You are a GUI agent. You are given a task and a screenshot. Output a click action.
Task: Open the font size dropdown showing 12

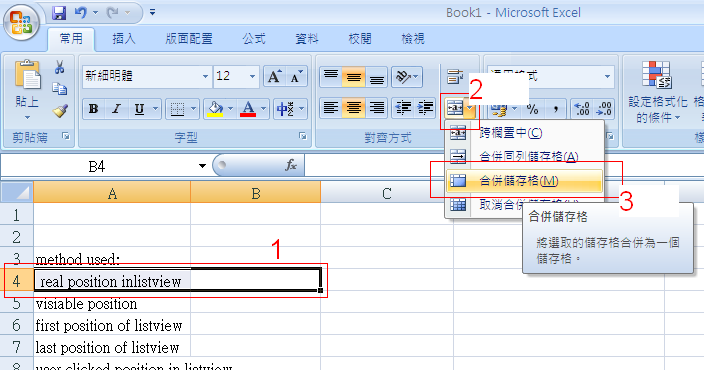[x=252, y=76]
